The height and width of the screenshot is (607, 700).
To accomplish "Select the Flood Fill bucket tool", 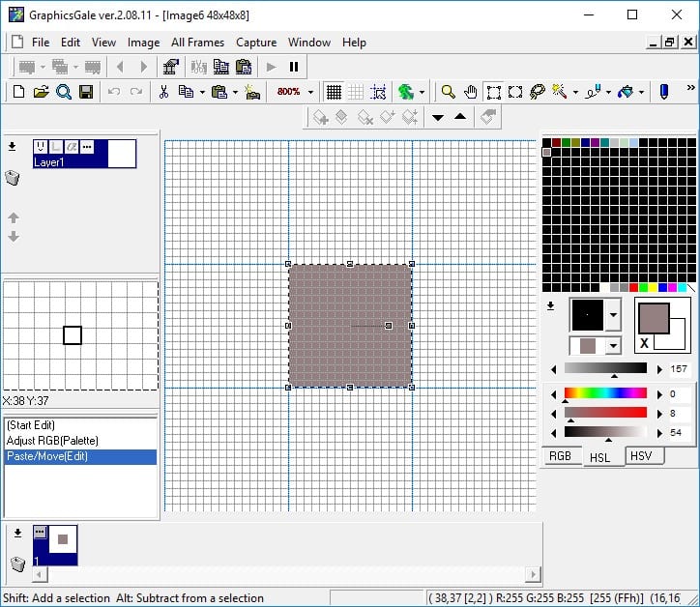I will click(626, 92).
